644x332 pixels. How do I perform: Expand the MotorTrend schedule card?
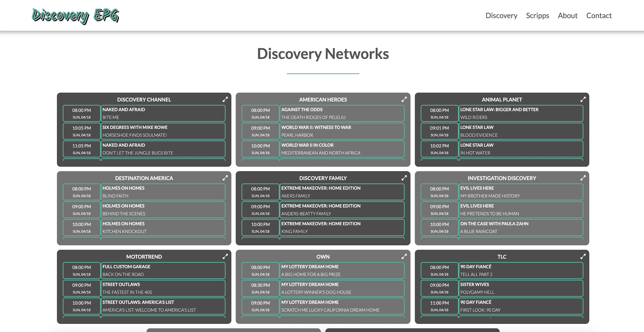coord(225,256)
